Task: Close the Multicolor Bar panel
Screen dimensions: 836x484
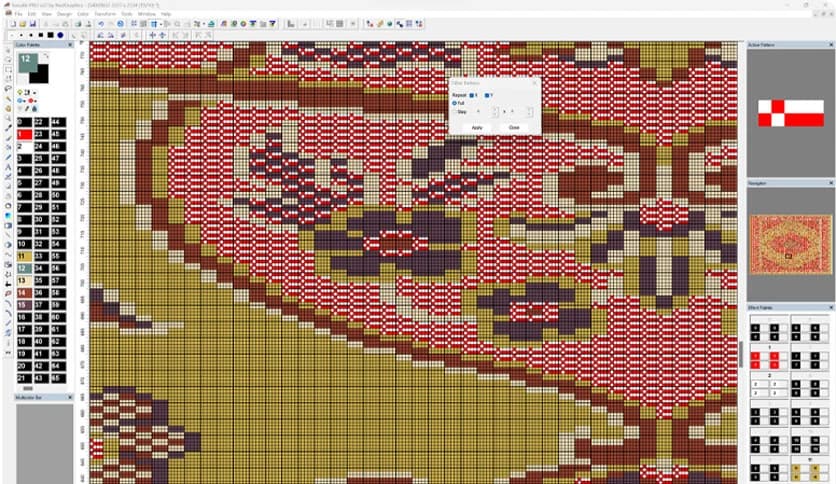Action: (x=70, y=397)
